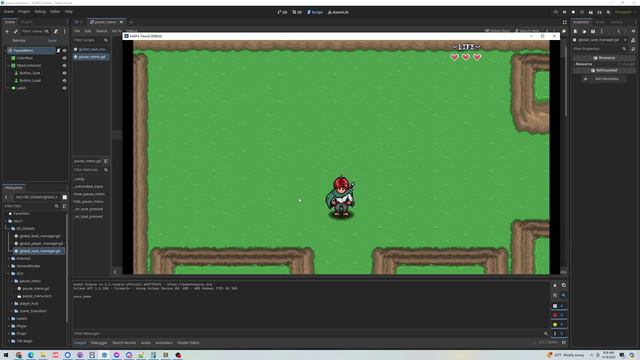Toggle visibility of Label node

pyautogui.click(x=64, y=88)
